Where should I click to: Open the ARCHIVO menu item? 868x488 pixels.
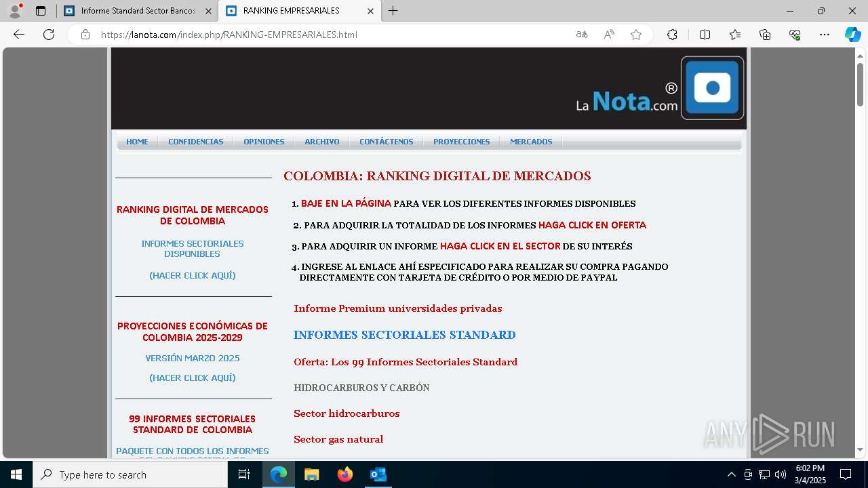[x=321, y=142]
